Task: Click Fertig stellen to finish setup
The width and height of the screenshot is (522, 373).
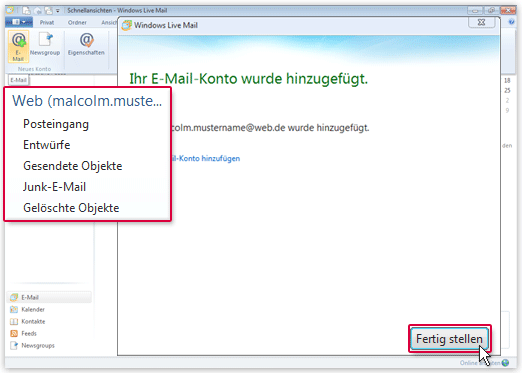Action: click(449, 339)
